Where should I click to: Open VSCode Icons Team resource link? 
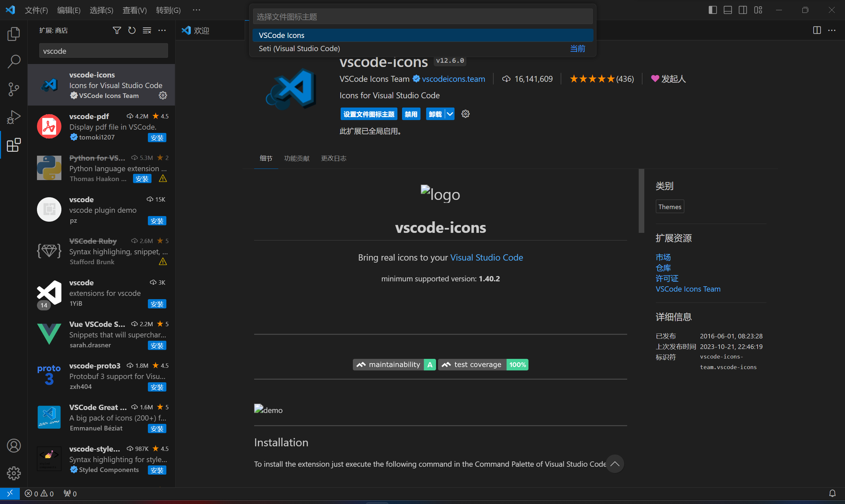[x=688, y=289]
